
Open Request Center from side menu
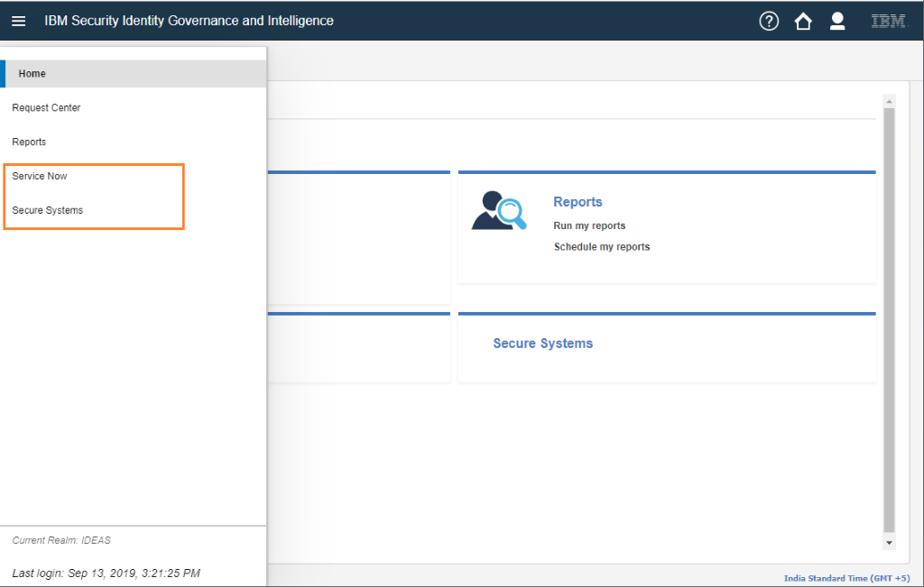tap(46, 107)
